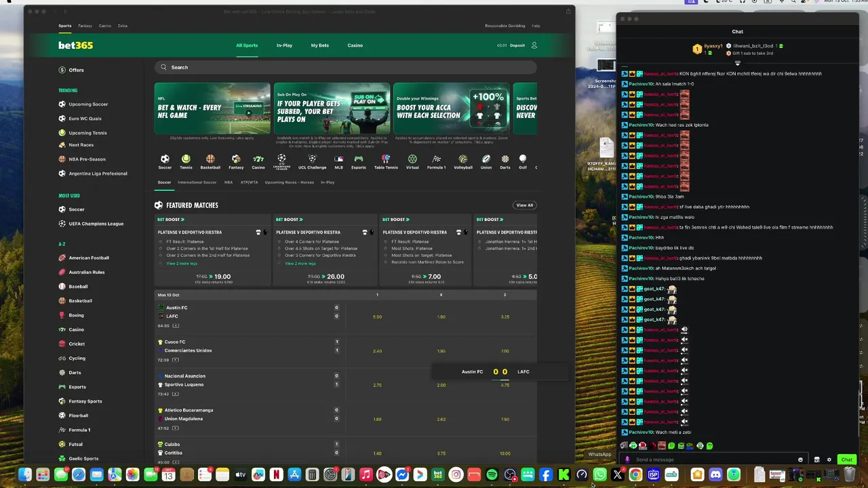Open the Formula 1 flag icon
The width and height of the screenshot is (868, 488).
click(436, 159)
